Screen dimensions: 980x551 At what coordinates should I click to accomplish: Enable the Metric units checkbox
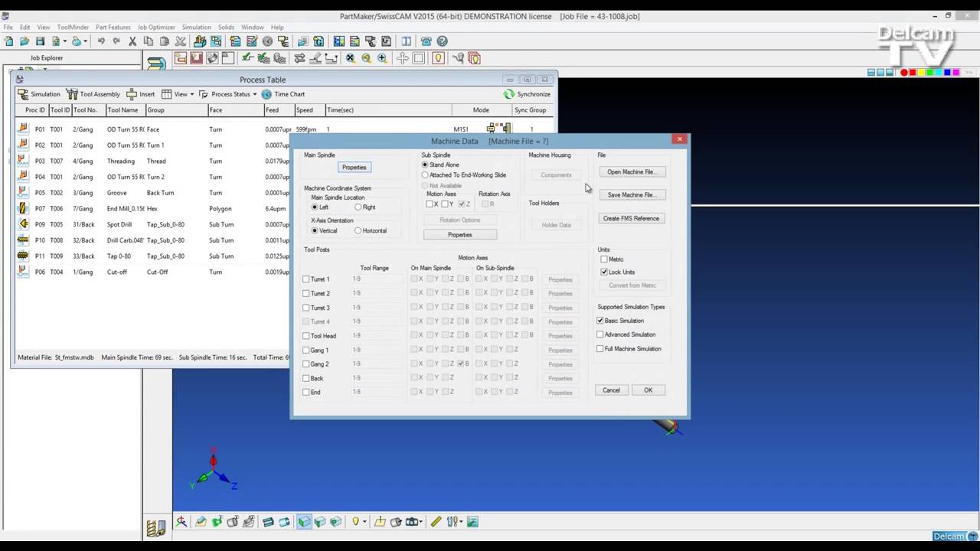(x=612, y=259)
